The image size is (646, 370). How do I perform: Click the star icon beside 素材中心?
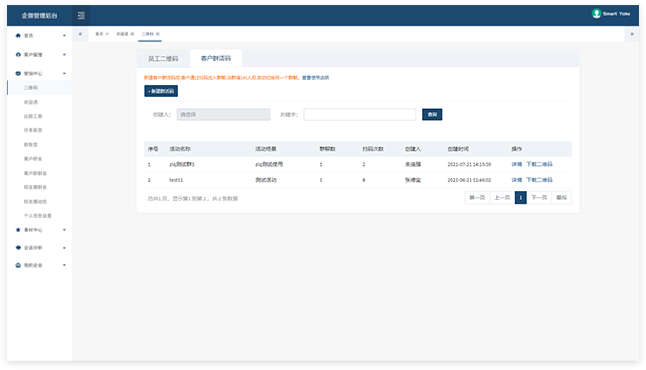18,230
